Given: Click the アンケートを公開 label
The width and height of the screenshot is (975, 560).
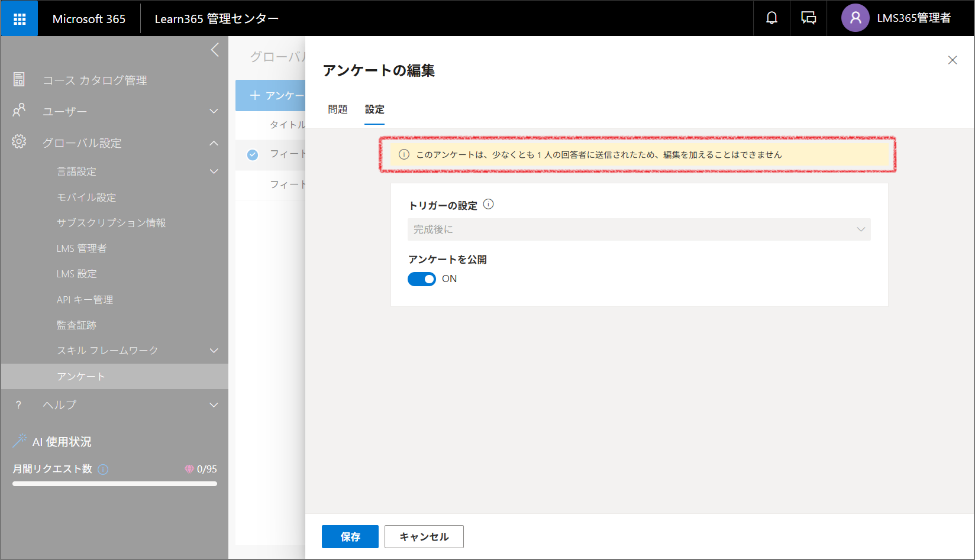Looking at the screenshot, I should click(x=448, y=260).
